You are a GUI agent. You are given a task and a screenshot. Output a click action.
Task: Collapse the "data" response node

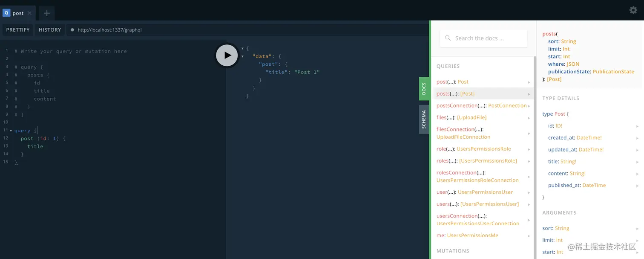(242, 56)
